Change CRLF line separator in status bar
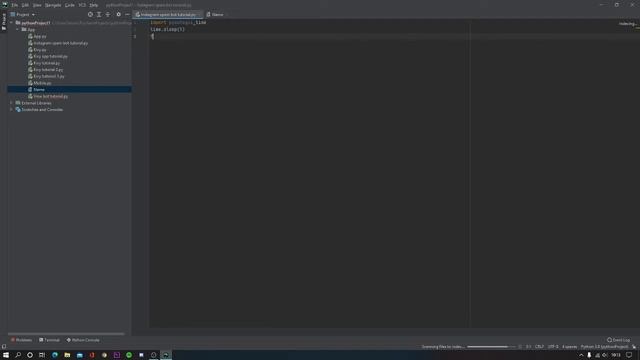 [x=540, y=347]
